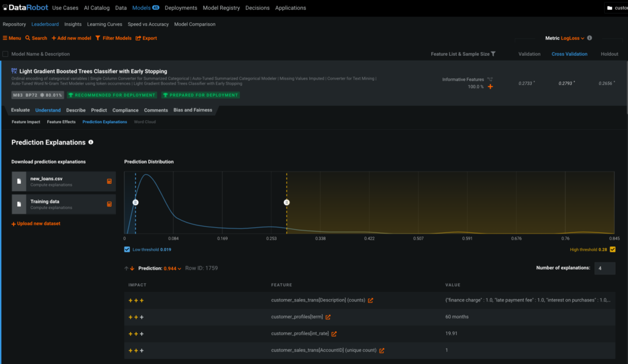
Task: Open customer_profiles[term] external link icon
Action: [x=329, y=317]
